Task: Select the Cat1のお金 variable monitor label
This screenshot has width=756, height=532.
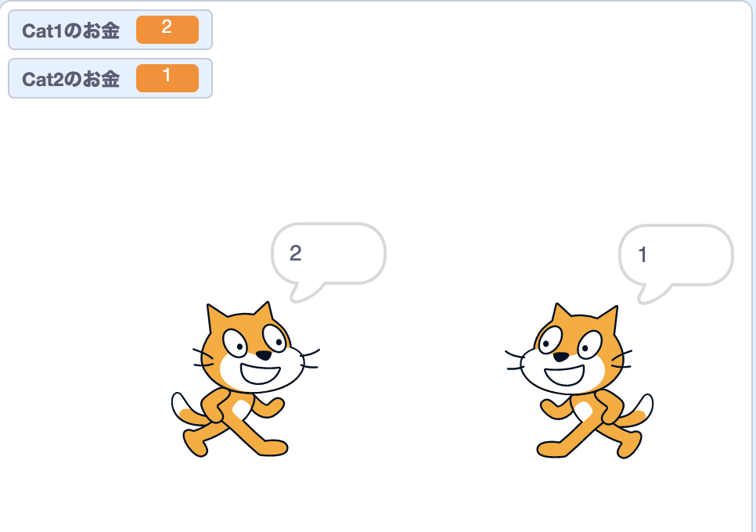Action: pos(71,31)
